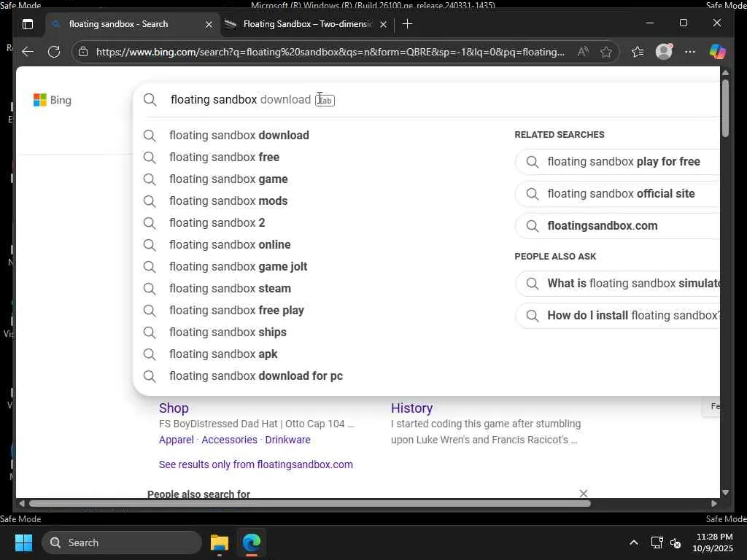Add this page to favorites star
Viewport: 747px width, 560px height.
606,52
